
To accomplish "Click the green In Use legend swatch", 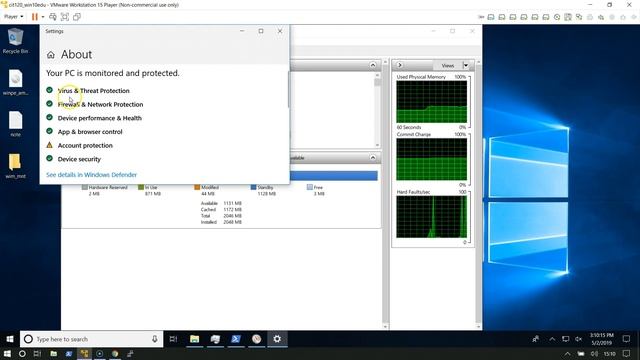I will pyautogui.click(x=141, y=187).
